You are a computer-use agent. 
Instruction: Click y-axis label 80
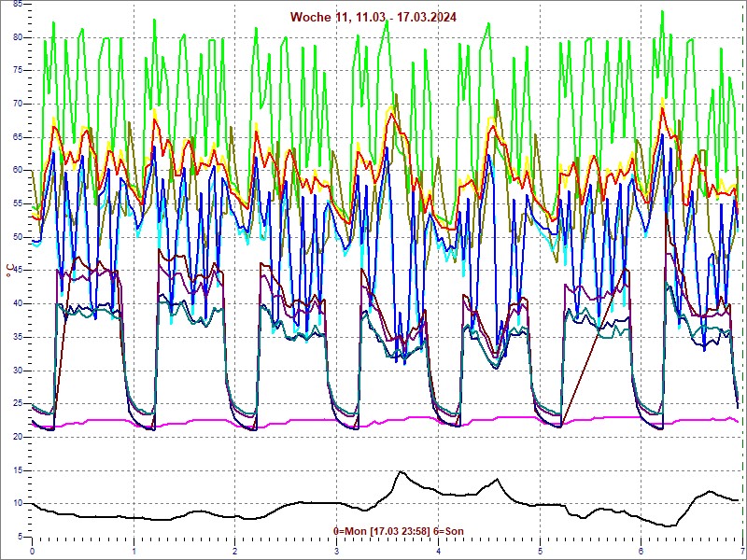pyautogui.click(x=17, y=37)
